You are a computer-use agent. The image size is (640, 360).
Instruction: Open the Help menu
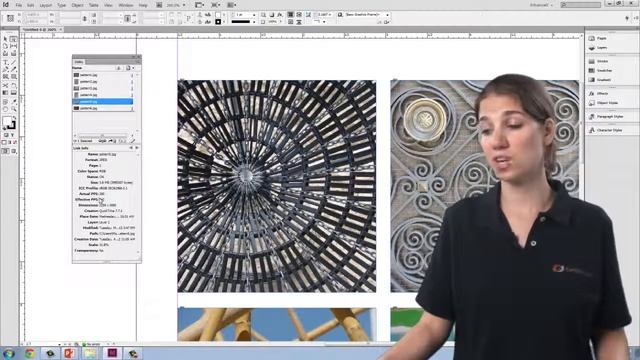click(143, 5)
